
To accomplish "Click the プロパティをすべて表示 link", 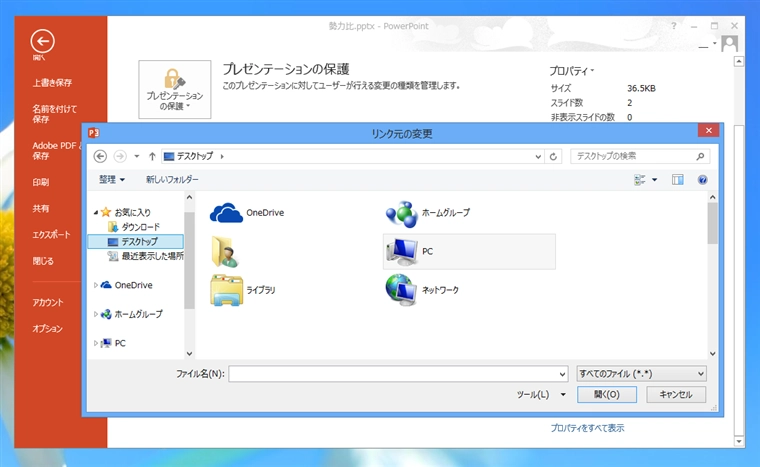I will [x=587, y=428].
